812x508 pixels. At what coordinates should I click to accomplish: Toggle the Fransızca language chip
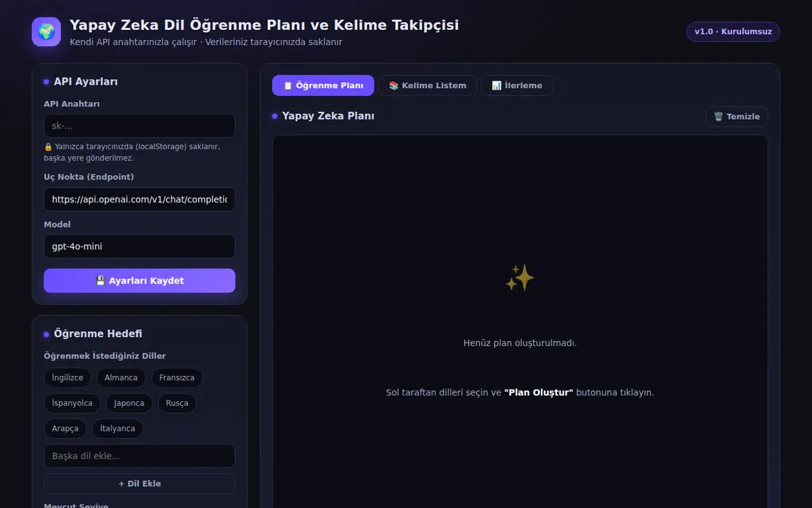(177, 378)
